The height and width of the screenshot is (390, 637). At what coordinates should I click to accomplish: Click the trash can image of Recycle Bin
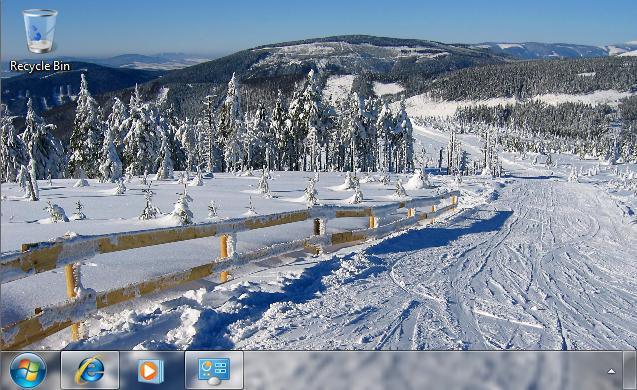click(40, 31)
